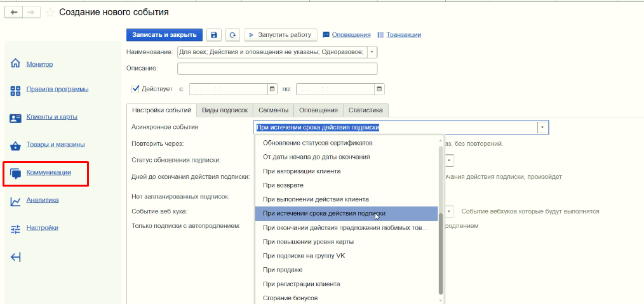The width and height of the screenshot is (644, 304).
Task: Save event with the floppy disk icon
Action: [214, 35]
